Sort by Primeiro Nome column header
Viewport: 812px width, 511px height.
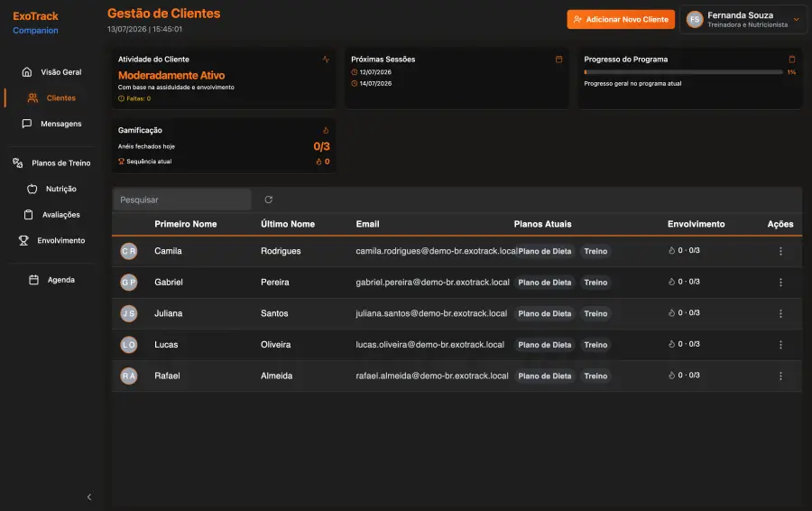185,224
